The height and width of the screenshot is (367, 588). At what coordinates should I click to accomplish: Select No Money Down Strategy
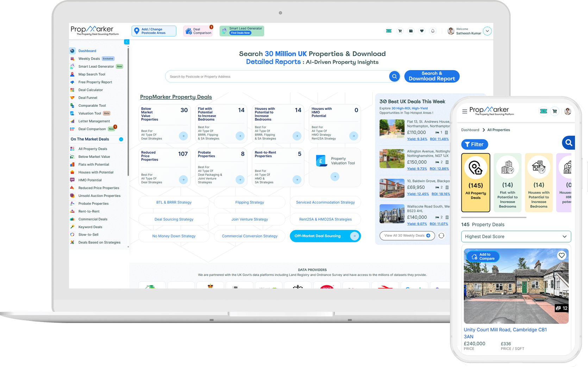(x=174, y=236)
